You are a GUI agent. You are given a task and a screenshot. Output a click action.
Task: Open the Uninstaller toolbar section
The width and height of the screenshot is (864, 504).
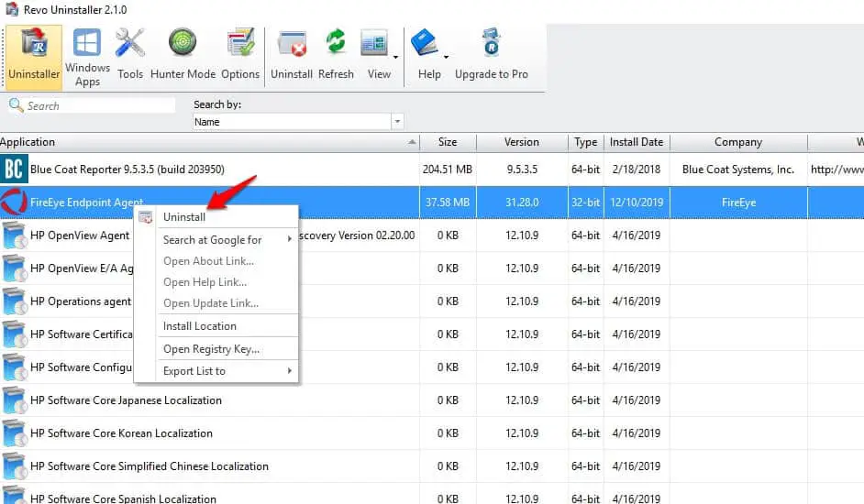pyautogui.click(x=34, y=56)
